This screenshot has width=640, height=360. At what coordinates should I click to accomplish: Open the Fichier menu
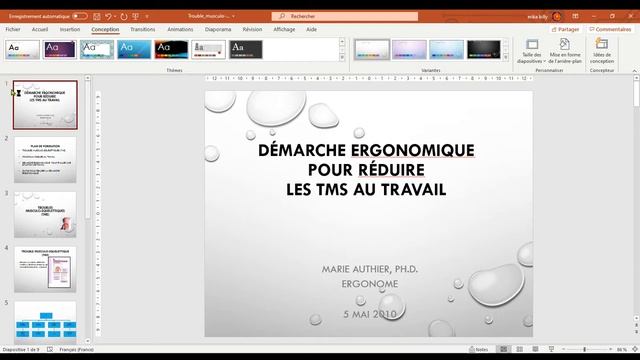pos(13,29)
